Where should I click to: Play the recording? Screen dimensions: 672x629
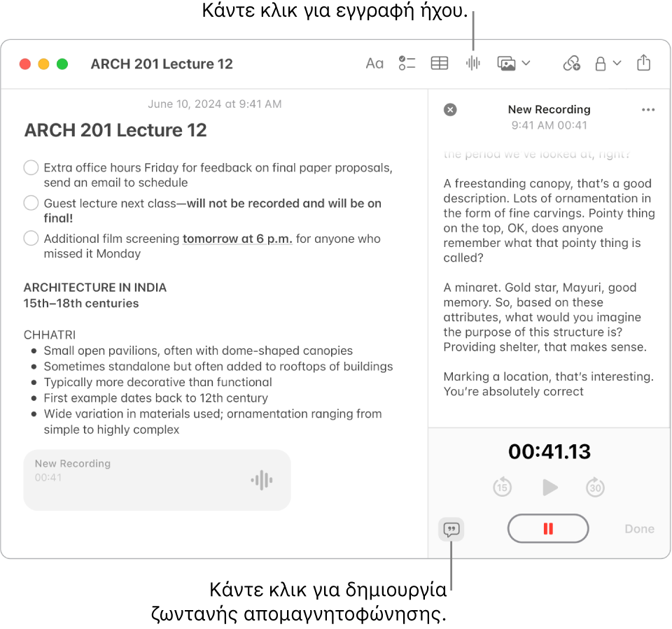(x=549, y=487)
